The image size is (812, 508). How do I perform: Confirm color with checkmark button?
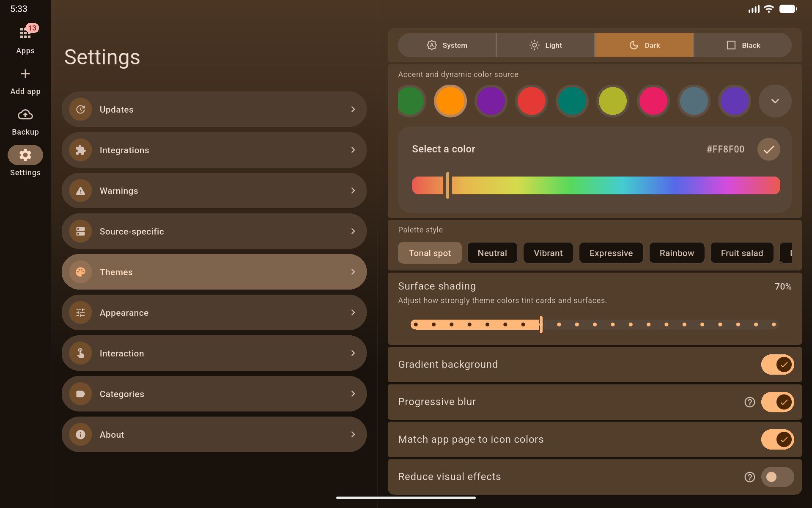point(768,149)
